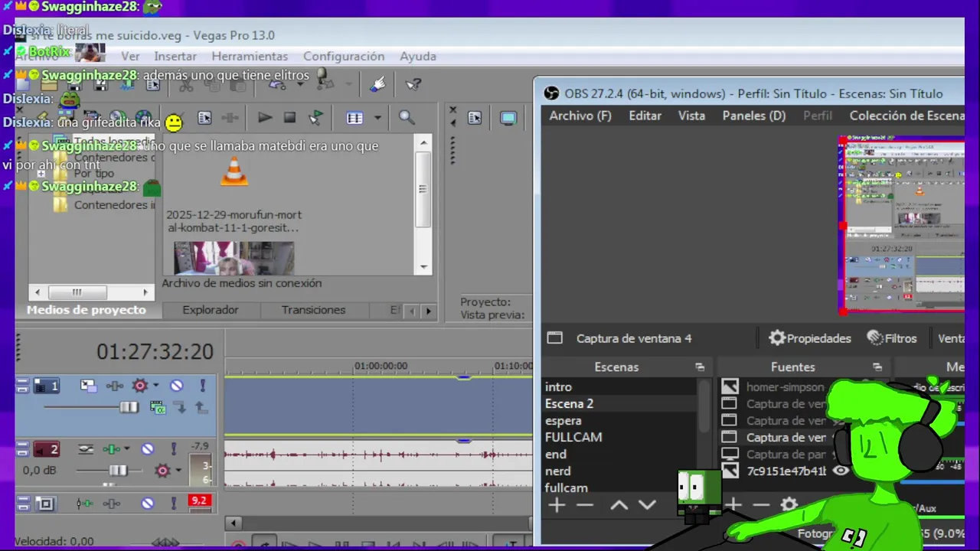Open the Ver menu in Vegas
The image size is (980, 551).
pos(130,56)
